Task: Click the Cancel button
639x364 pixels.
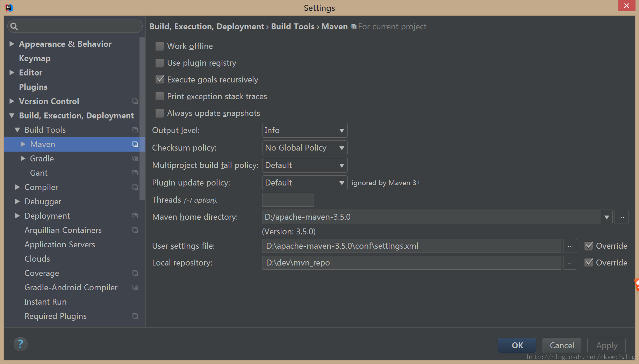Action: [x=562, y=345]
